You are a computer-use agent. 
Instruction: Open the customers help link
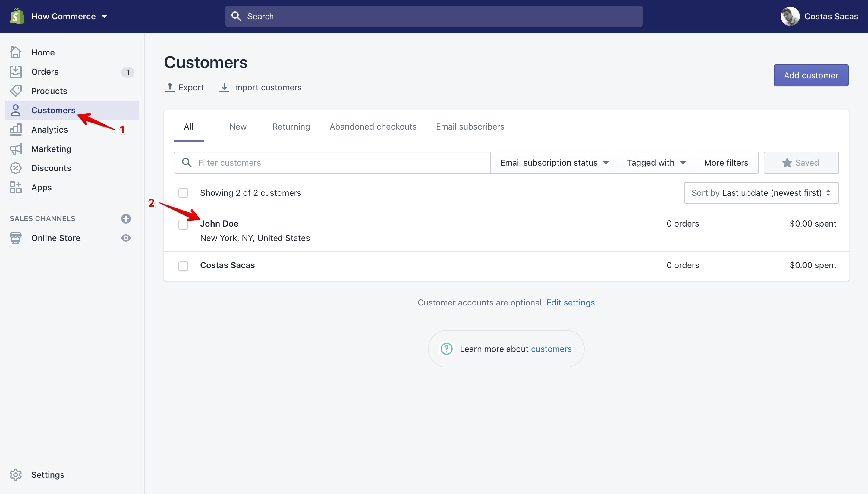coord(551,349)
